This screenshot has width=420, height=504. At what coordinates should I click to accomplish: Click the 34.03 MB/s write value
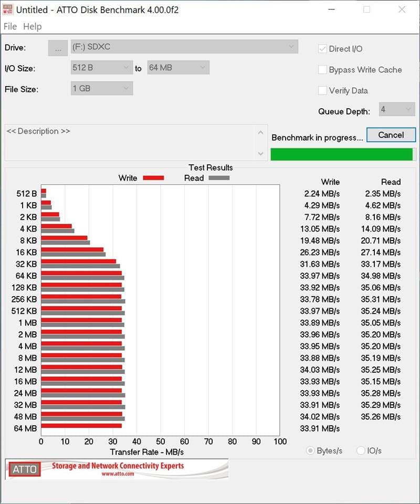(320, 370)
